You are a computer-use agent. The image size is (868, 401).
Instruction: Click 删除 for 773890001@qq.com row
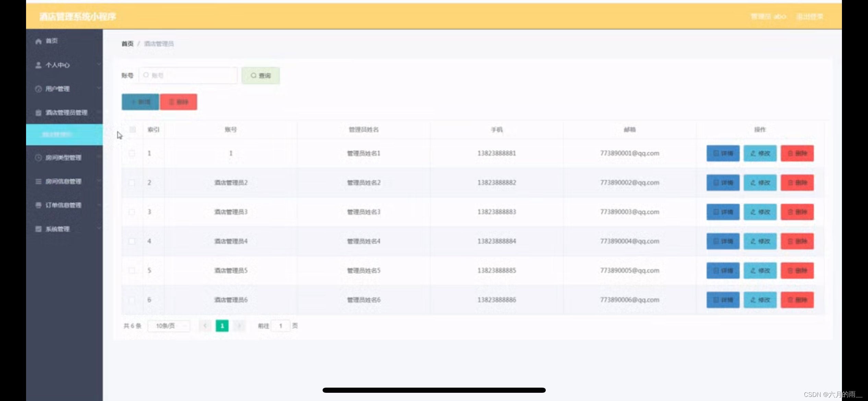(x=797, y=153)
